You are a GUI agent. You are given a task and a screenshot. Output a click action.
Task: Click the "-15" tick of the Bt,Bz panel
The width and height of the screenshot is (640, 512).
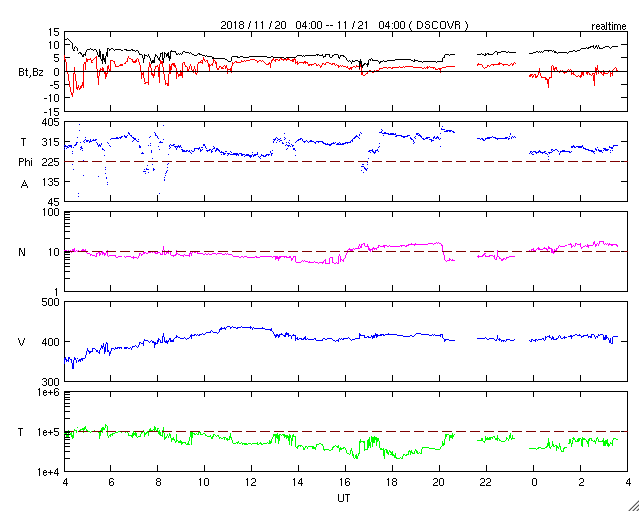(x=52, y=111)
